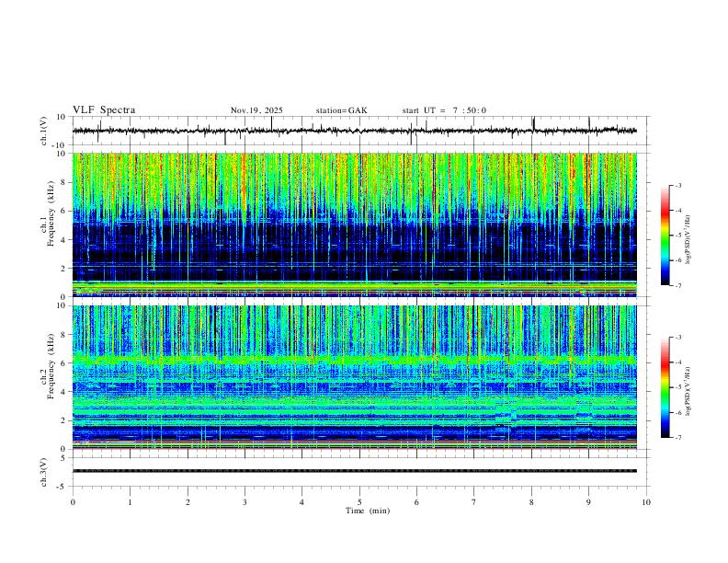
Task: Click the "start UT = 7 :50: 0" text
Action: 444,110
